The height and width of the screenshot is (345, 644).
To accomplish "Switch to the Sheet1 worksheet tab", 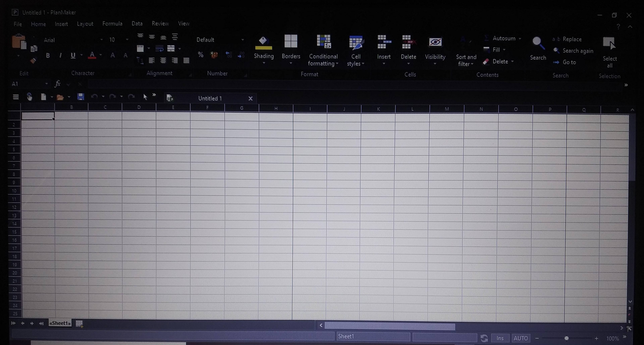I will point(60,323).
